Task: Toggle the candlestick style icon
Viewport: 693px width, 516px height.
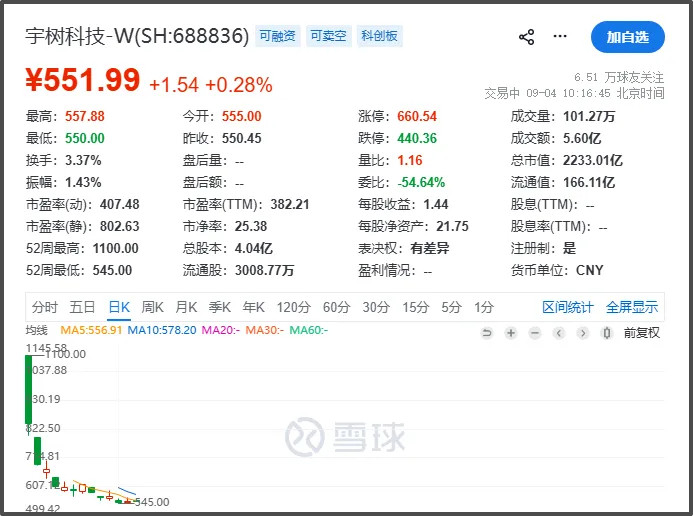Action: (x=607, y=333)
